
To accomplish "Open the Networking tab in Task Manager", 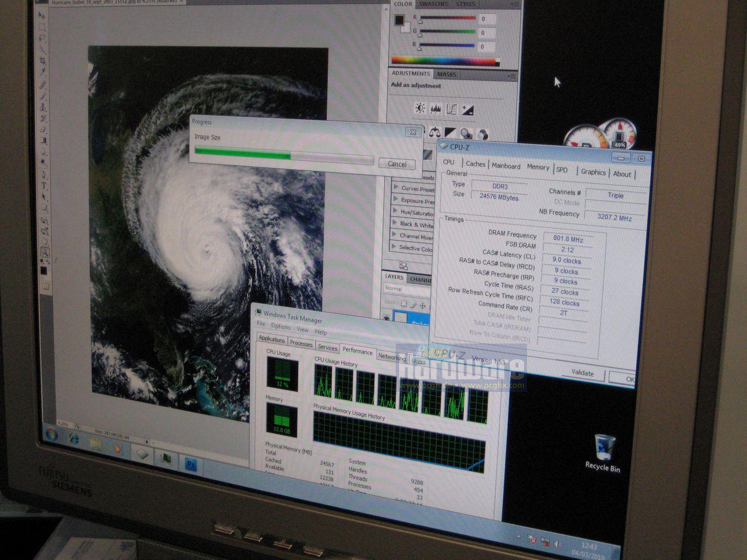I will point(392,357).
